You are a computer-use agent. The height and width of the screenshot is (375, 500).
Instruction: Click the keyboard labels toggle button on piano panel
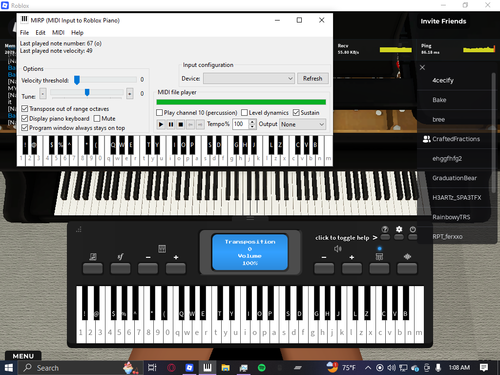(x=379, y=268)
